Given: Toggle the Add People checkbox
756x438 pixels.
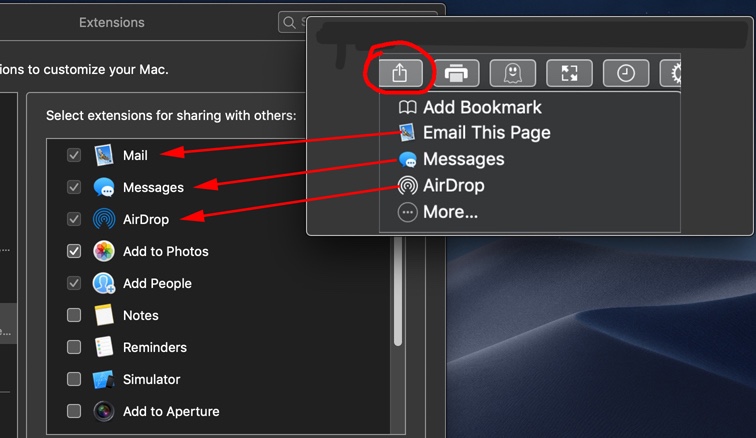Looking at the screenshot, I should point(74,283).
